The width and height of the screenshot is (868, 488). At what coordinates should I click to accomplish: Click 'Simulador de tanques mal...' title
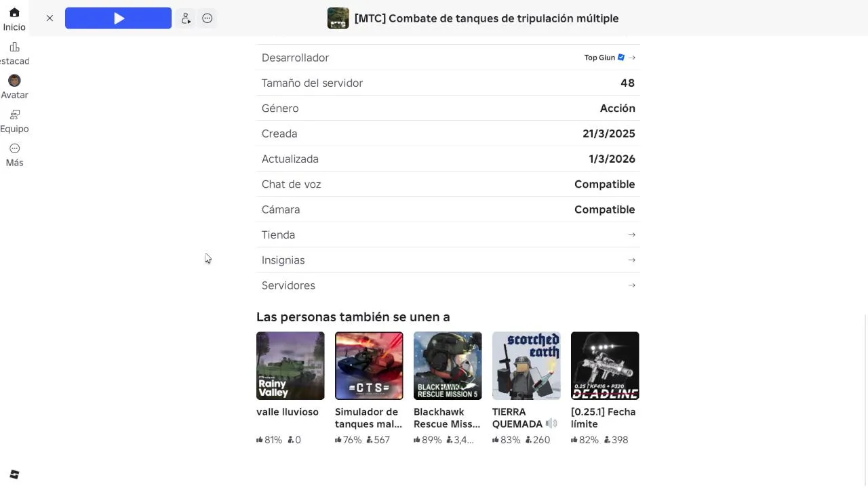(368, 418)
